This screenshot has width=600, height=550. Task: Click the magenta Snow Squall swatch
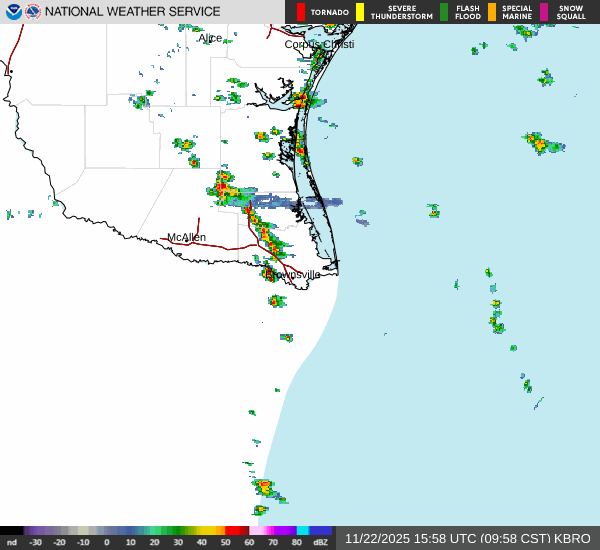coord(544,12)
